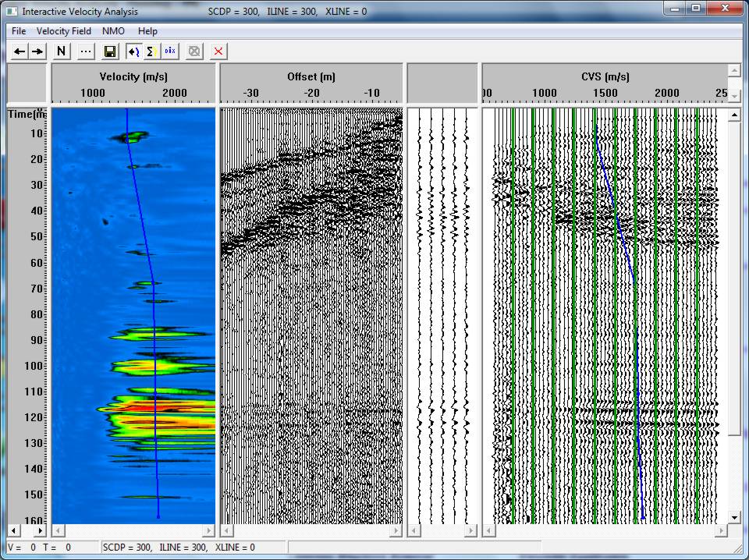
Task: Click the red X delete icon
Action: [x=218, y=51]
